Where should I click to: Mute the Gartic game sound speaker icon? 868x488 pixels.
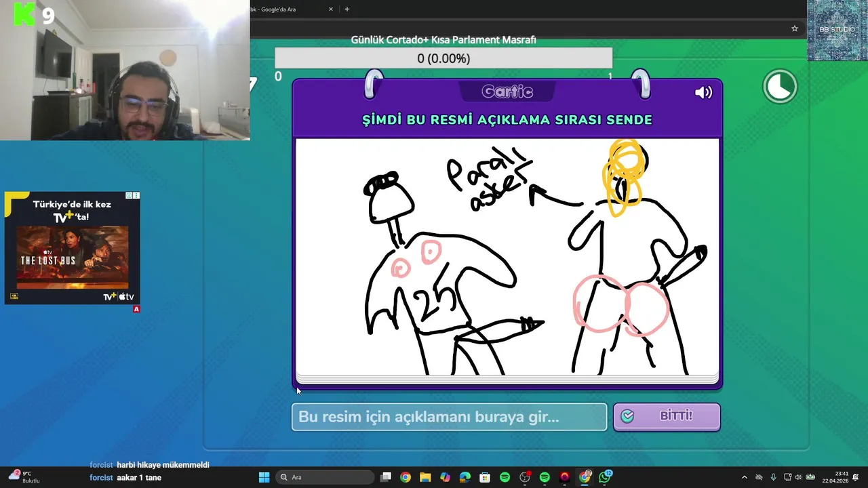click(x=703, y=93)
